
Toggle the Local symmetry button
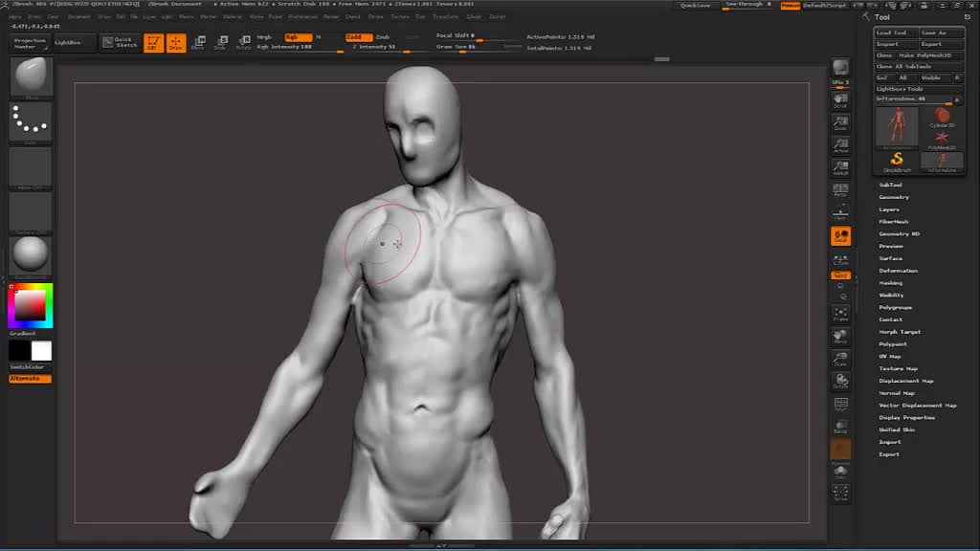(840, 236)
